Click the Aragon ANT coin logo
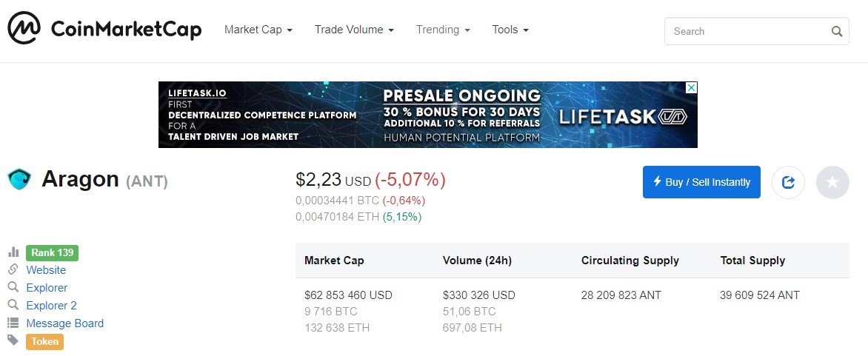The height and width of the screenshot is (356, 868). coord(19,179)
